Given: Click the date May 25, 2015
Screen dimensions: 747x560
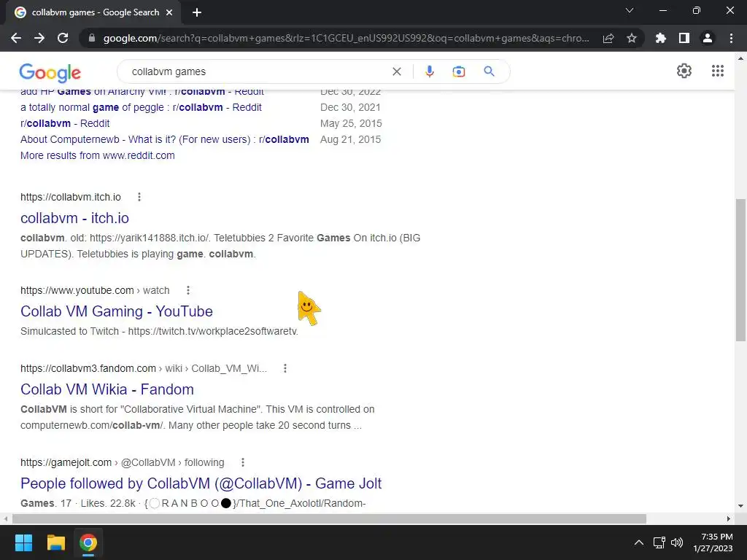Looking at the screenshot, I should pos(351,123).
